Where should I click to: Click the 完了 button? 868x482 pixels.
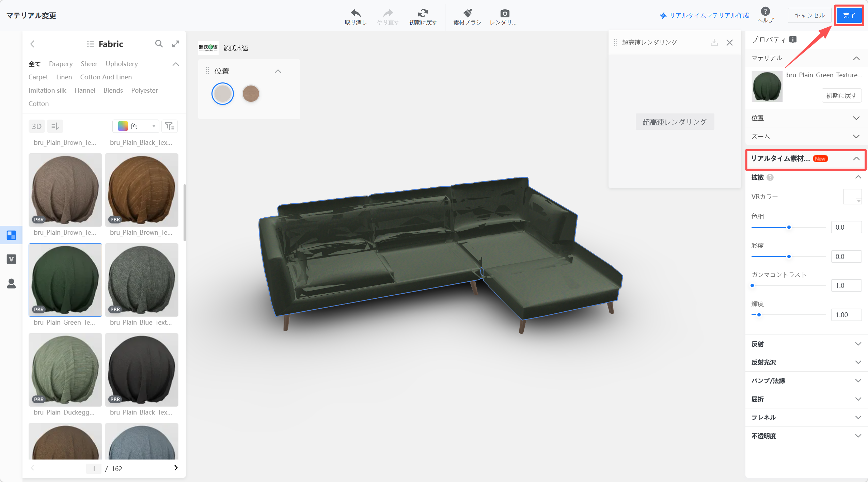pyautogui.click(x=849, y=15)
